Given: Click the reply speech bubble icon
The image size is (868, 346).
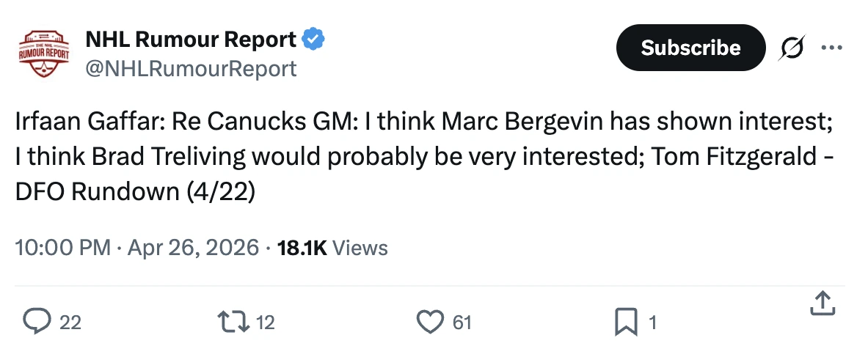Looking at the screenshot, I should coord(35,321).
